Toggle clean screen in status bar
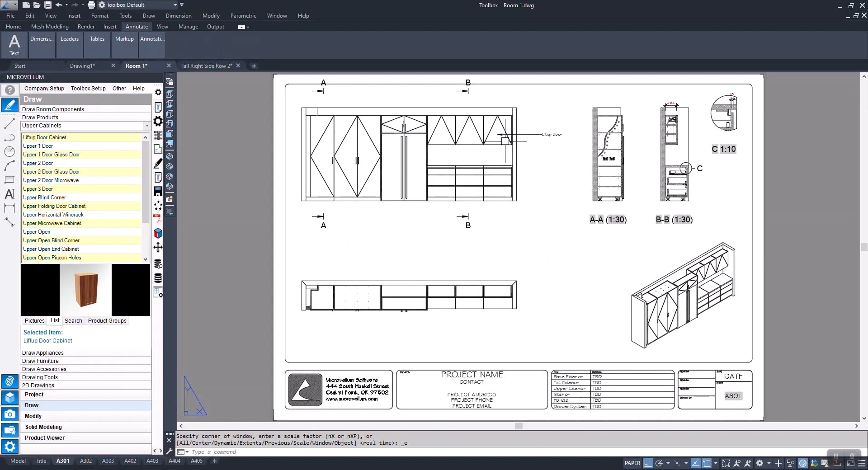The height and width of the screenshot is (470, 868). [x=851, y=463]
